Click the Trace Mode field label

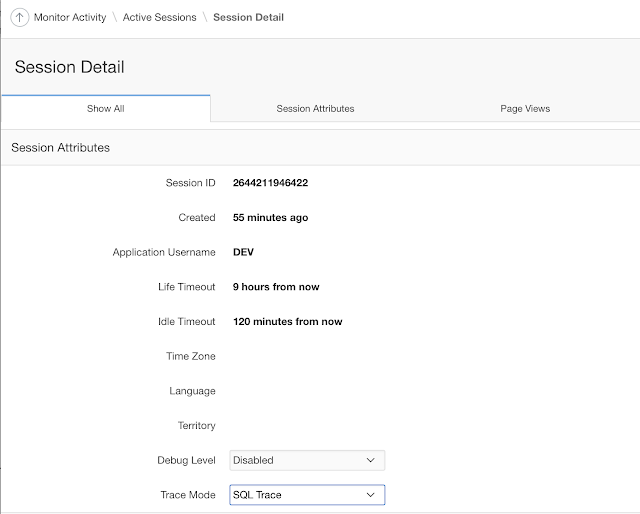point(188,495)
